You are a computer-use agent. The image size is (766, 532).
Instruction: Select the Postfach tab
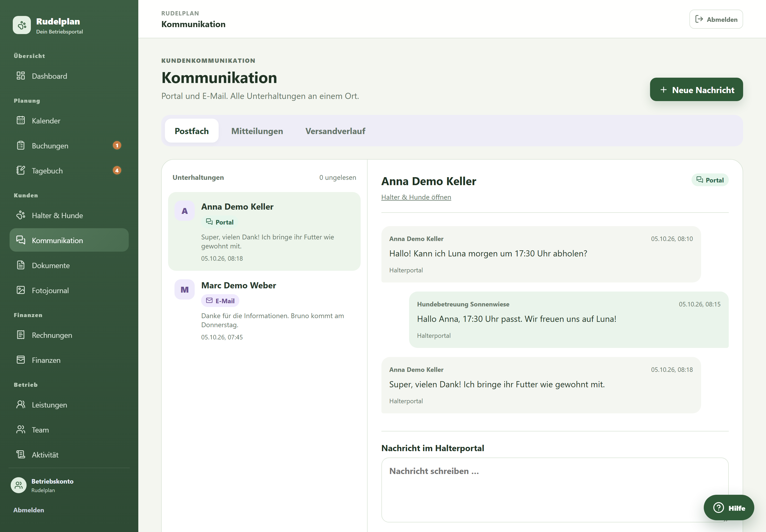[192, 131]
